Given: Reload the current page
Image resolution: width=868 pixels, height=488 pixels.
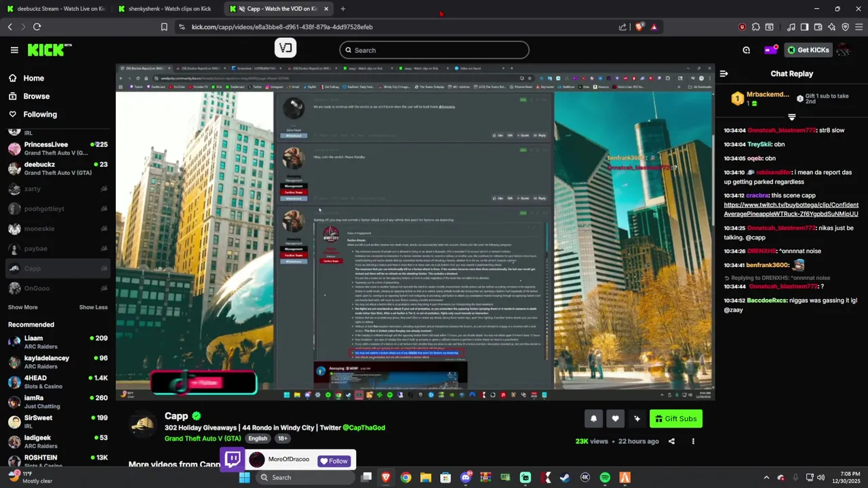Looking at the screenshot, I should [x=37, y=27].
